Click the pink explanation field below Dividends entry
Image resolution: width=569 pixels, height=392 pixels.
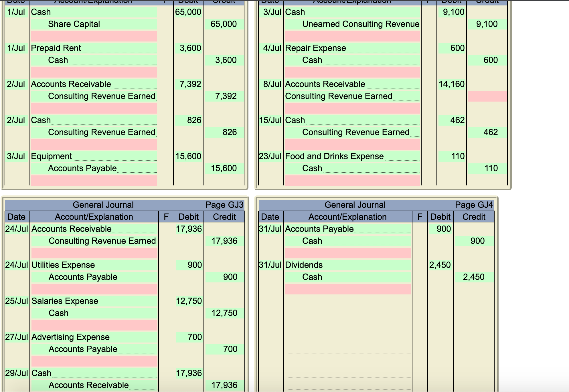[348, 289]
